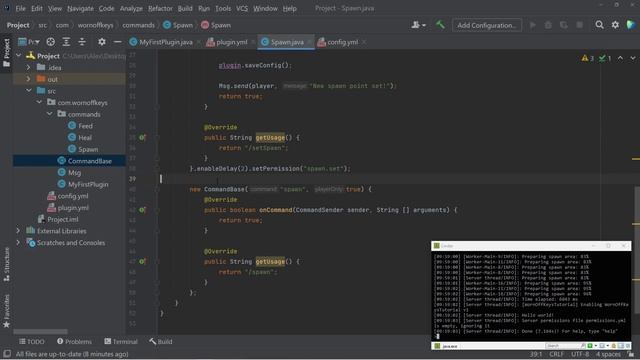Click commands breadcrumb in navigation bar
Viewport: 640px width, 360px height.
pos(138,25)
